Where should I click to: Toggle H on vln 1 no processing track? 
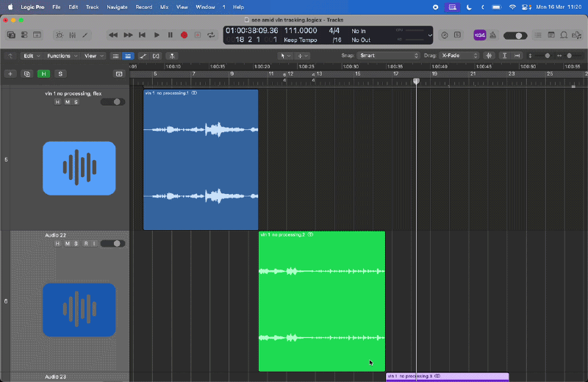coord(57,102)
